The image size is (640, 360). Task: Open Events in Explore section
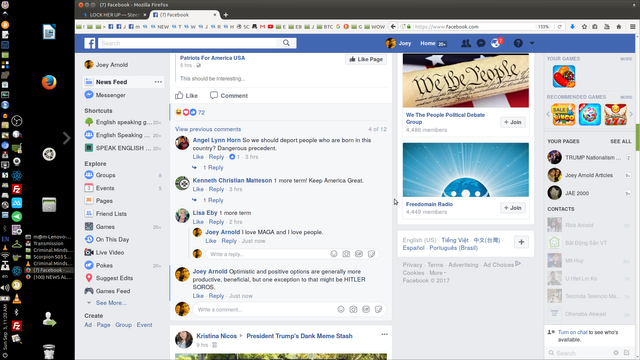(x=105, y=188)
